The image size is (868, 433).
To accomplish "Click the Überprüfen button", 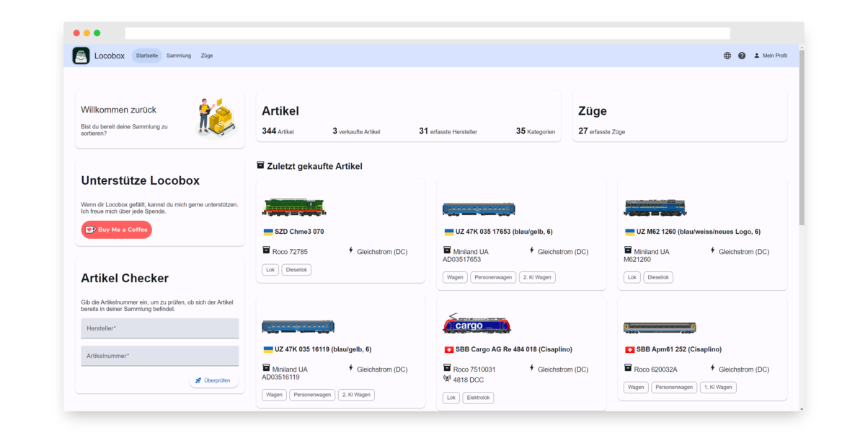I will coord(214,380).
